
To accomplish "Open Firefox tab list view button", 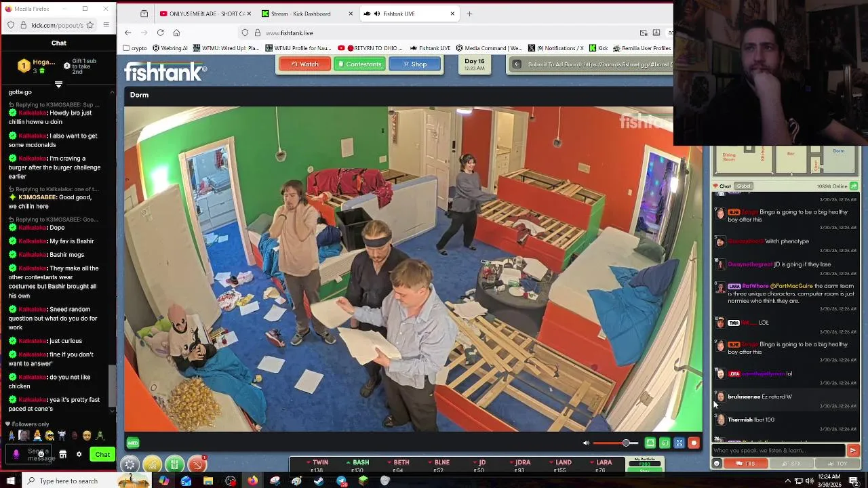I will click(144, 14).
